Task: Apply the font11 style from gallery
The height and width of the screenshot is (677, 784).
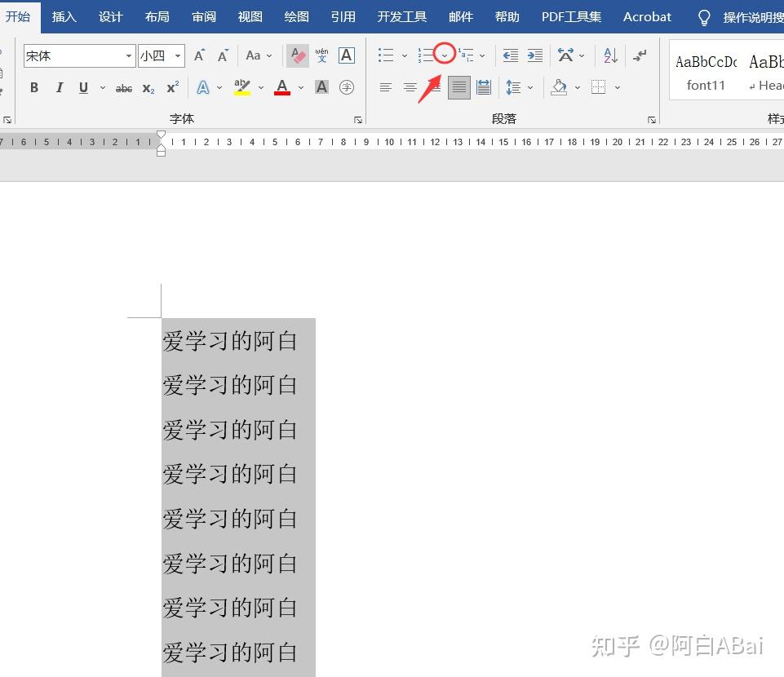Action: tap(705, 69)
